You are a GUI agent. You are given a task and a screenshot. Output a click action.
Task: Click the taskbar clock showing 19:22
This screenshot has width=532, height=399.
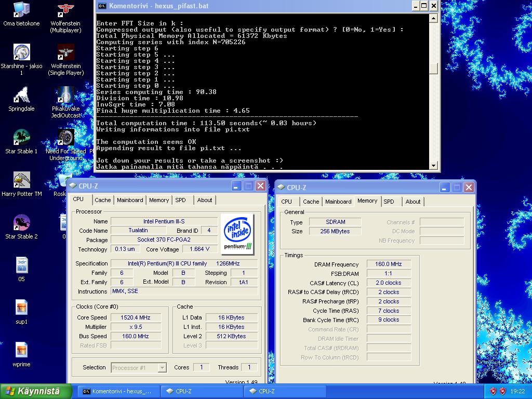[517, 391]
